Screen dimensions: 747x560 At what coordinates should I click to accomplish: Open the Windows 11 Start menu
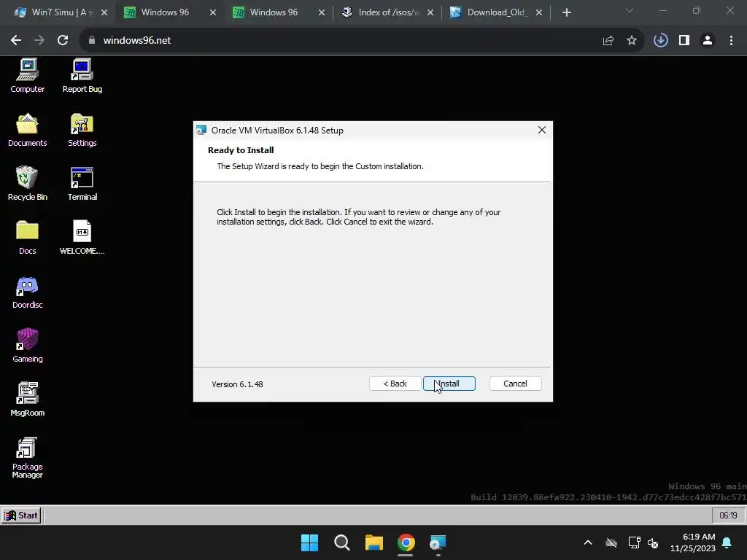point(309,542)
